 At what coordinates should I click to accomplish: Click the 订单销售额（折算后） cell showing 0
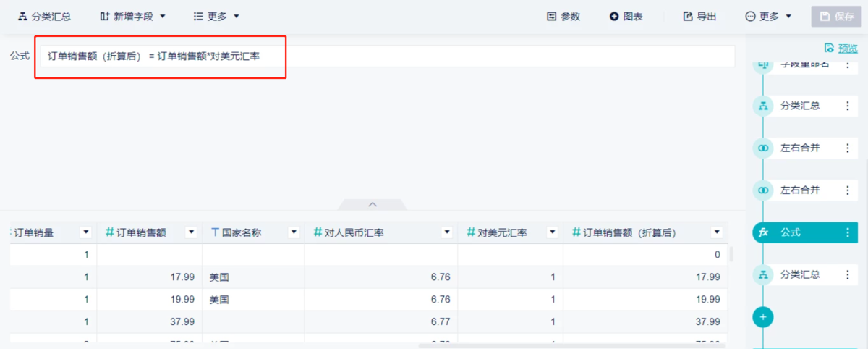[644, 255]
